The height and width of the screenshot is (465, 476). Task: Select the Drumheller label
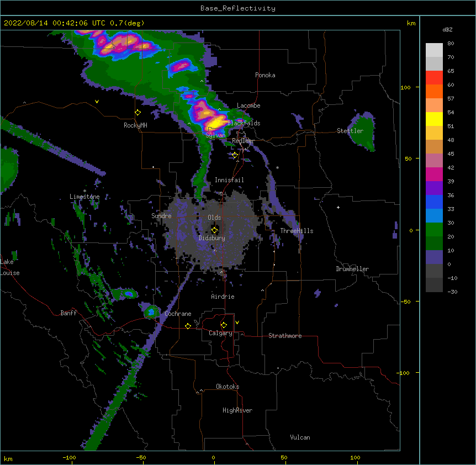pyautogui.click(x=352, y=269)
